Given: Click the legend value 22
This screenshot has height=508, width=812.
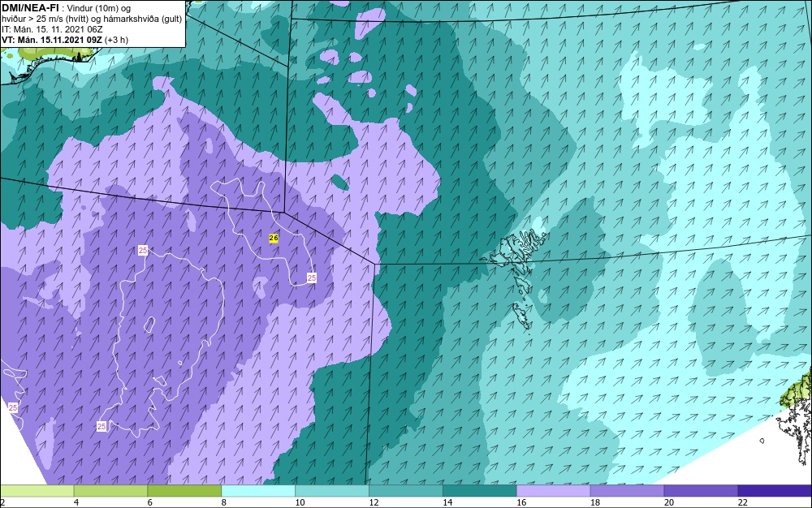Looking at the screenshot, I should point(743,502).
